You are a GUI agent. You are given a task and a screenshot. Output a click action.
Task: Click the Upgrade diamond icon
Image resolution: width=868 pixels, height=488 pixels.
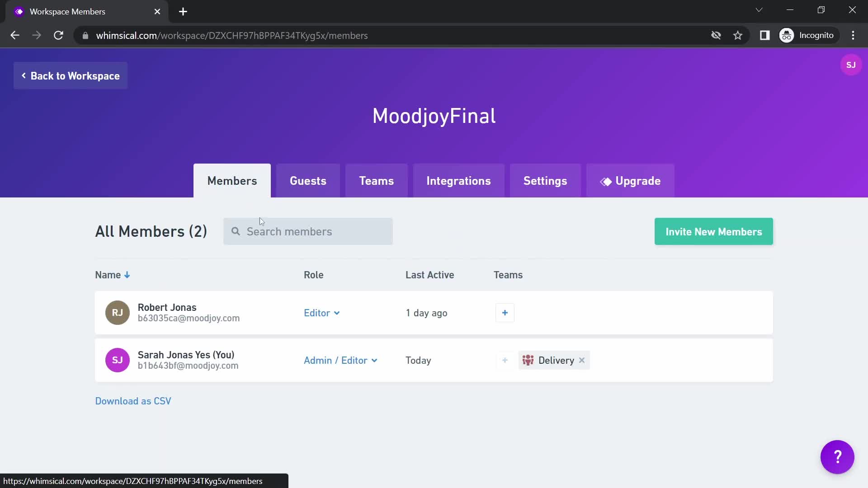pos(605,181)
